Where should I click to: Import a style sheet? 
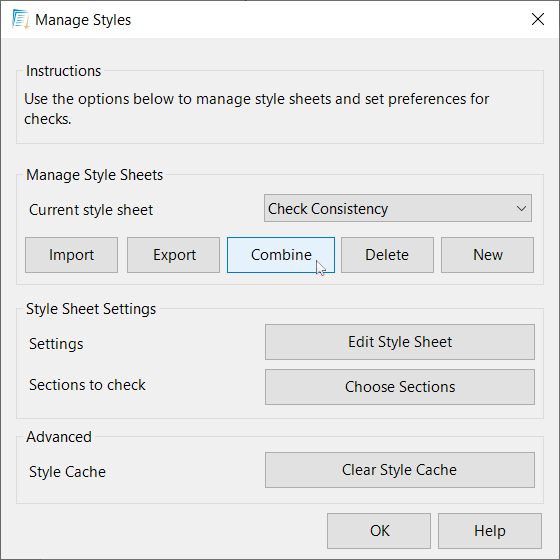[71, 255]
